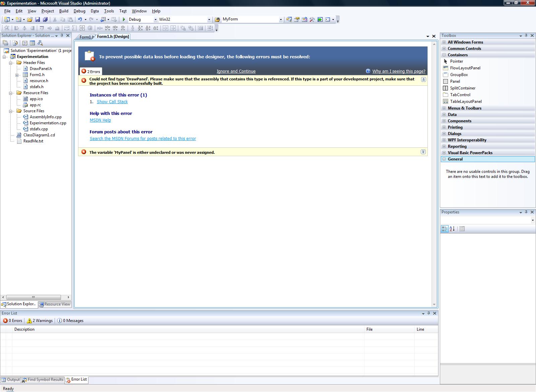Click the 2 Errors button in designer
Image resolution: width=536 pixels, height=392 pixels.
91,71
